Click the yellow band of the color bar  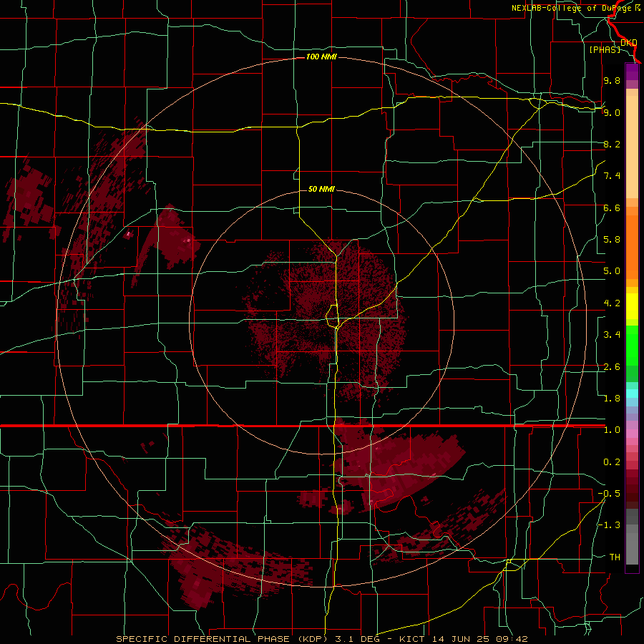(632, 306)
